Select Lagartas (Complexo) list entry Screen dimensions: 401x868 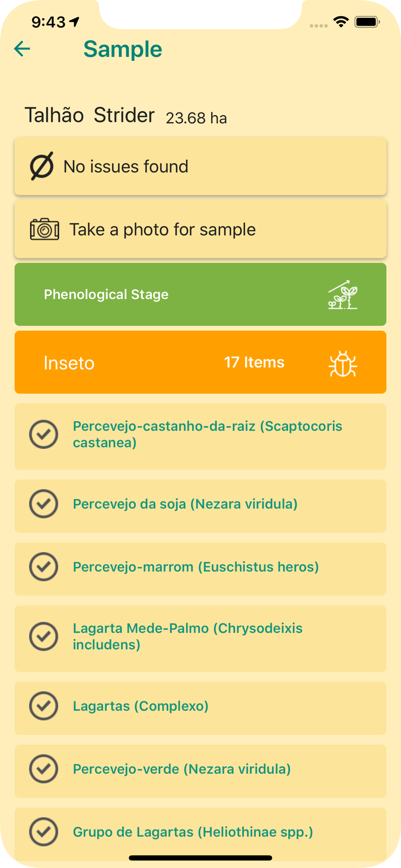[141, 706]
